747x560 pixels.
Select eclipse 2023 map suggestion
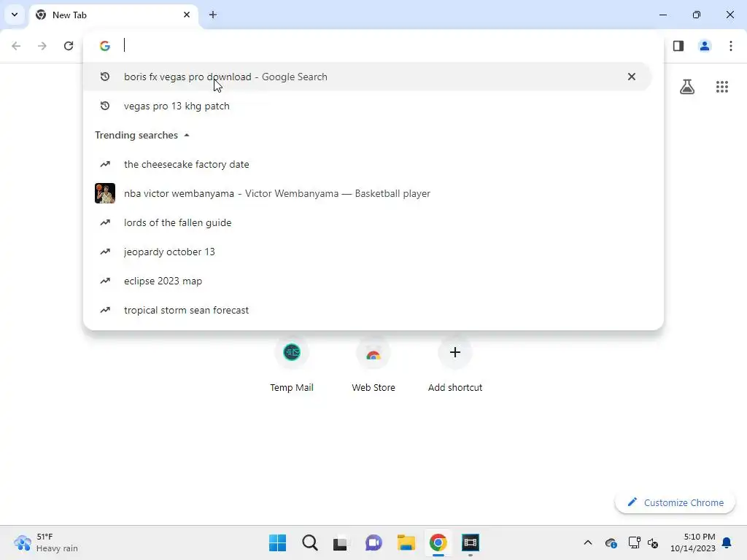coord(367,281)
